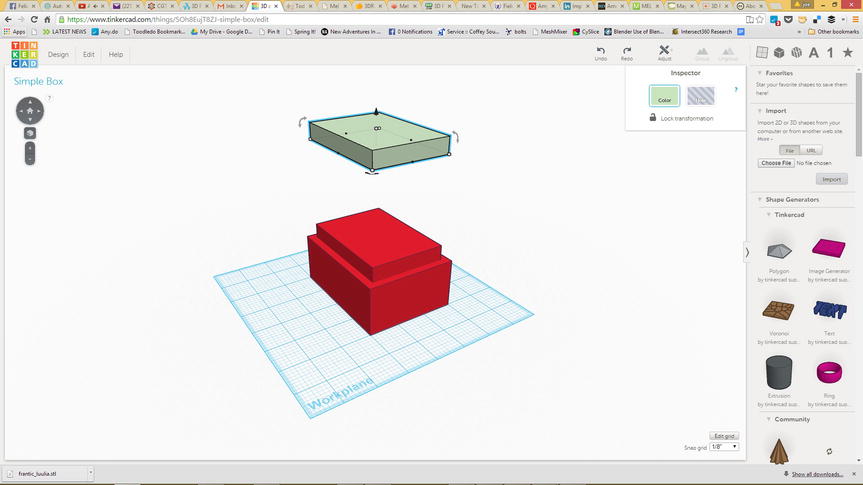The height and width of the screenshot is (485, 863).
Task: Select the Text shape generator thumbnail
Action: click(x=829, y=310)
